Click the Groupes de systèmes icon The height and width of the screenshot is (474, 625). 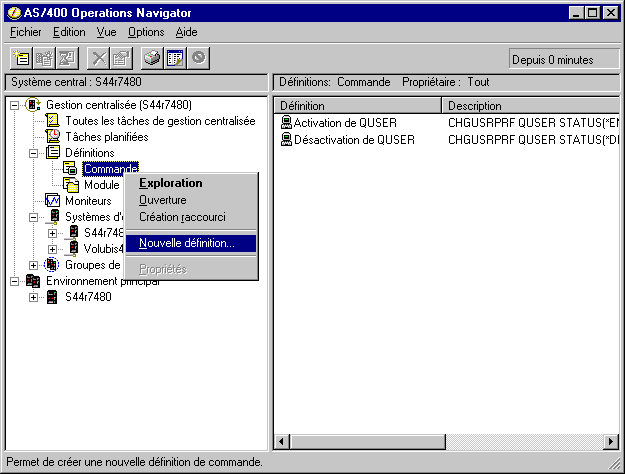51,265
